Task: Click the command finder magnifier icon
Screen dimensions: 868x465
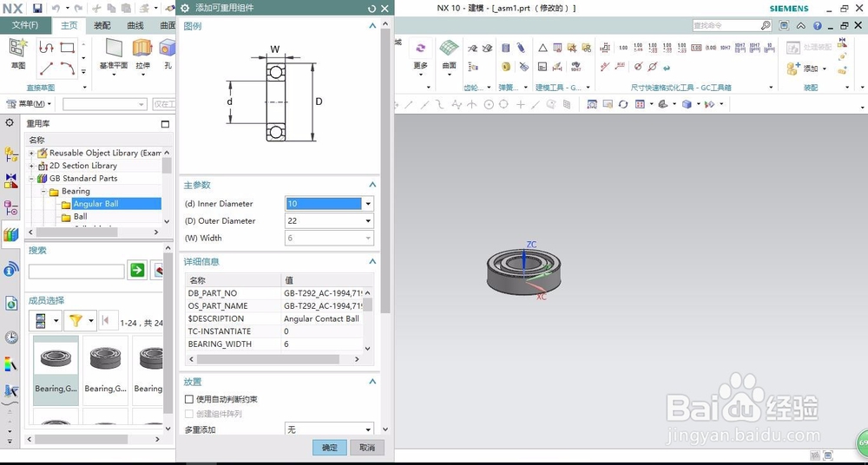Action: click(765, 25)
